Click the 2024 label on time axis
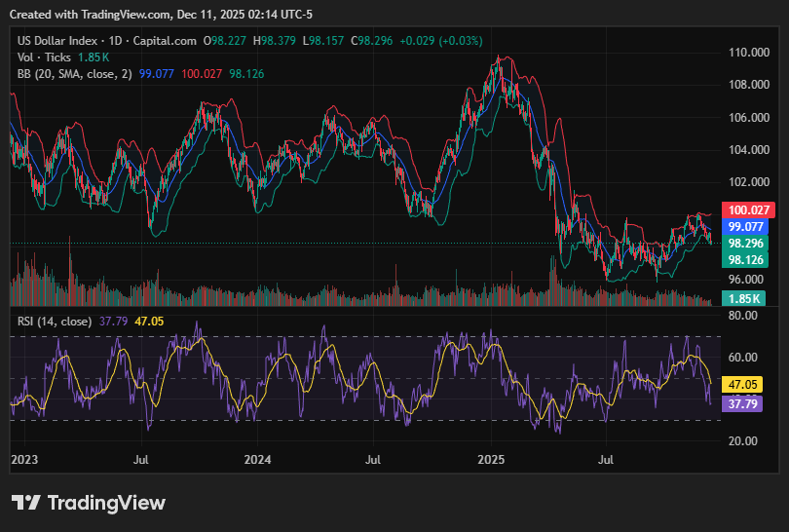This screenshot has width=789, height=532. 257,459
